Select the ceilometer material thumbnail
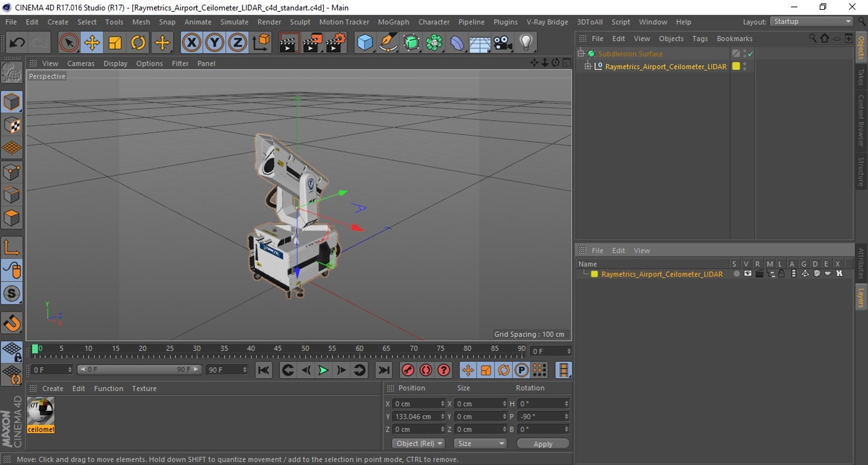Image resolution: width=868 pixels, height=465 pixels. [41, 411]
